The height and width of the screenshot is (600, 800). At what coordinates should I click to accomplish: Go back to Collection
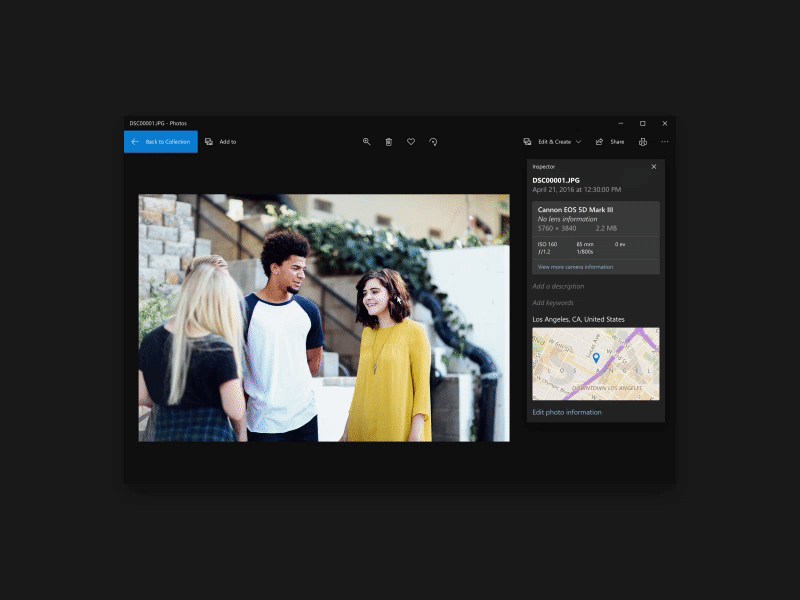[x=161, y=142]
